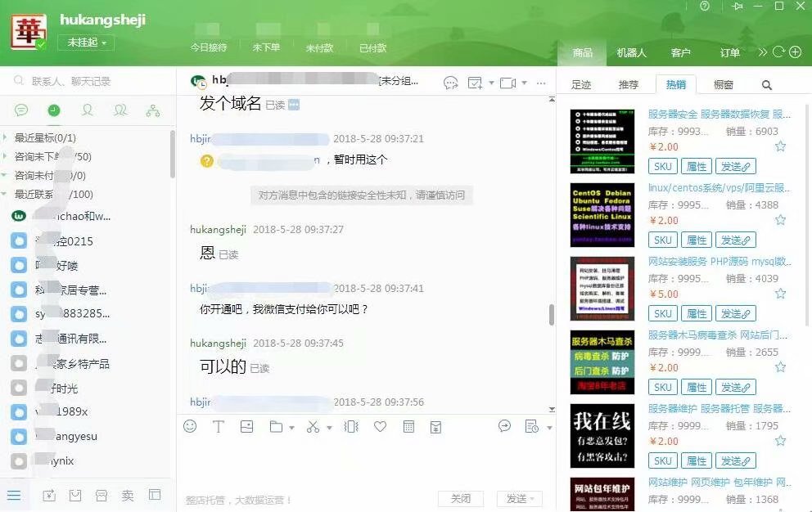The width and height of the screenshot is (812, 512).
Task: Select the 橱窗 sub-tab
Action: click(724, 85)
